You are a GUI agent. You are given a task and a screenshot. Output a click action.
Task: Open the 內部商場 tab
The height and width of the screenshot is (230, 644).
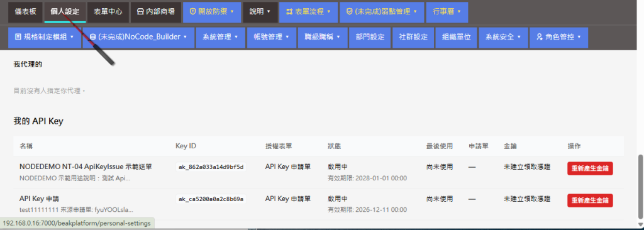[x=156, y=12]
